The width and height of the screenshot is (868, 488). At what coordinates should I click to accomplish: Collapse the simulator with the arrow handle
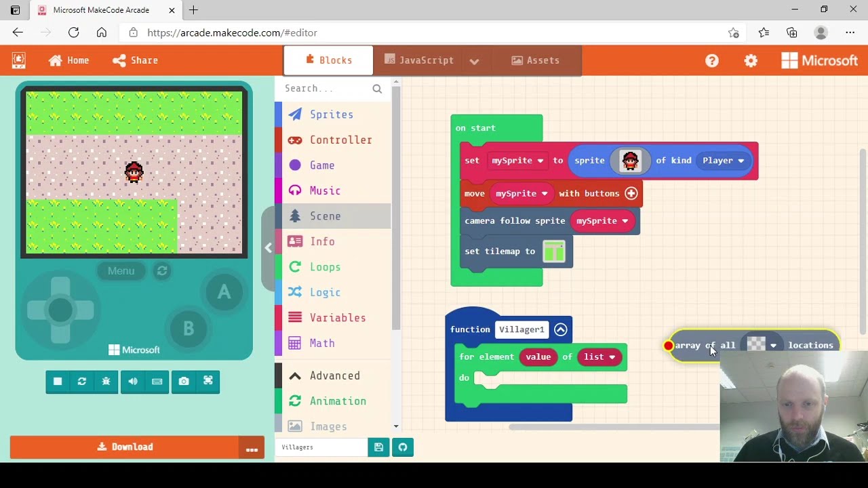(268, 248)
